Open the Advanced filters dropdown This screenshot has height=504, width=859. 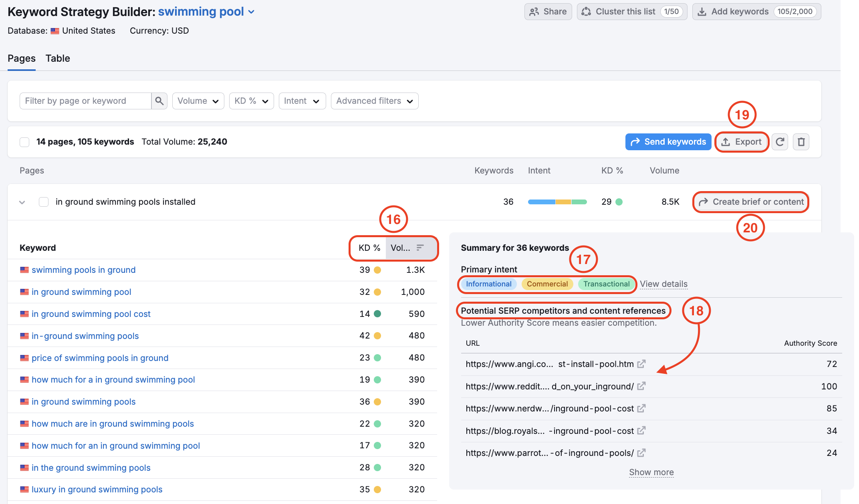point(374,101)
